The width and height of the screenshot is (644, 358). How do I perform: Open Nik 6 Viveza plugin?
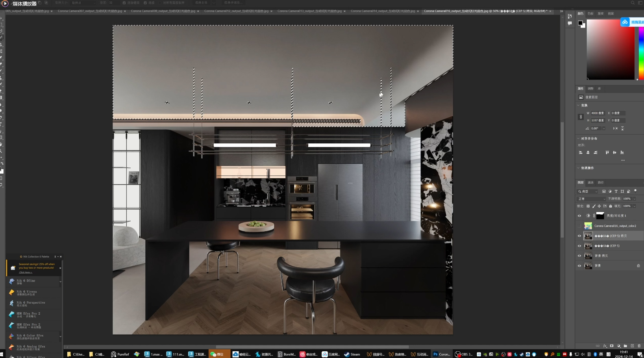coord(33,293)
